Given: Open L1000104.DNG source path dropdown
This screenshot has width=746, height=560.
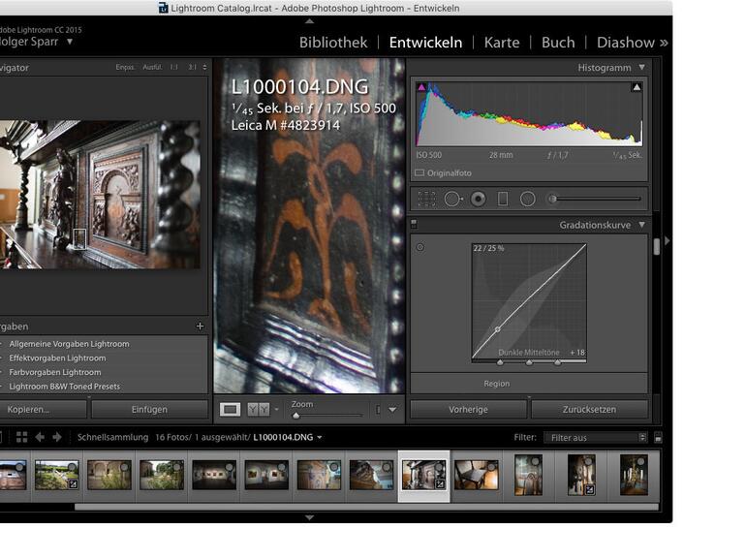Looking at the screenshot, I should 320,437.
